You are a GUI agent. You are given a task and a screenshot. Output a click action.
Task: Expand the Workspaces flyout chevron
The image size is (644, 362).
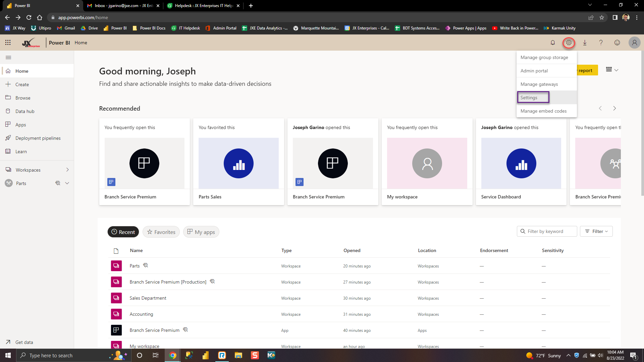coord(67,170)
